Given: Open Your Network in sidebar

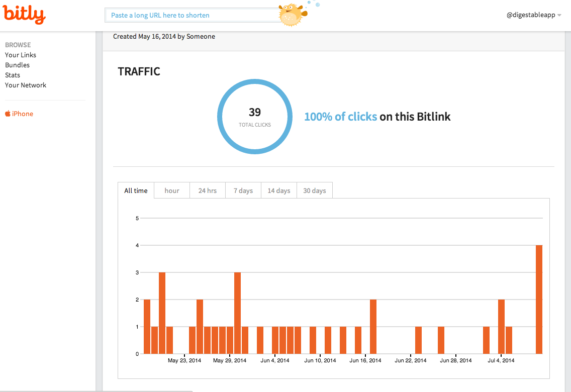Looking at the screenshot, I should click(x=26, y=85).
